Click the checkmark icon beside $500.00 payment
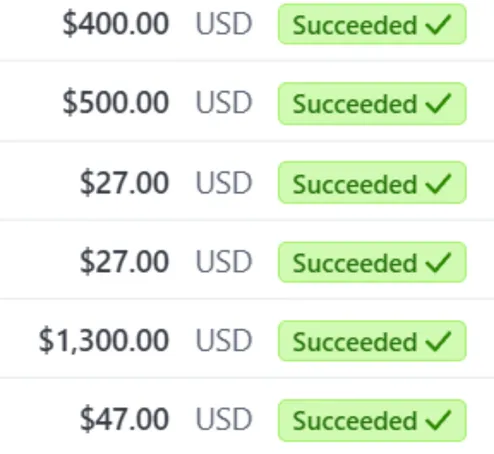 click(438, 103)
